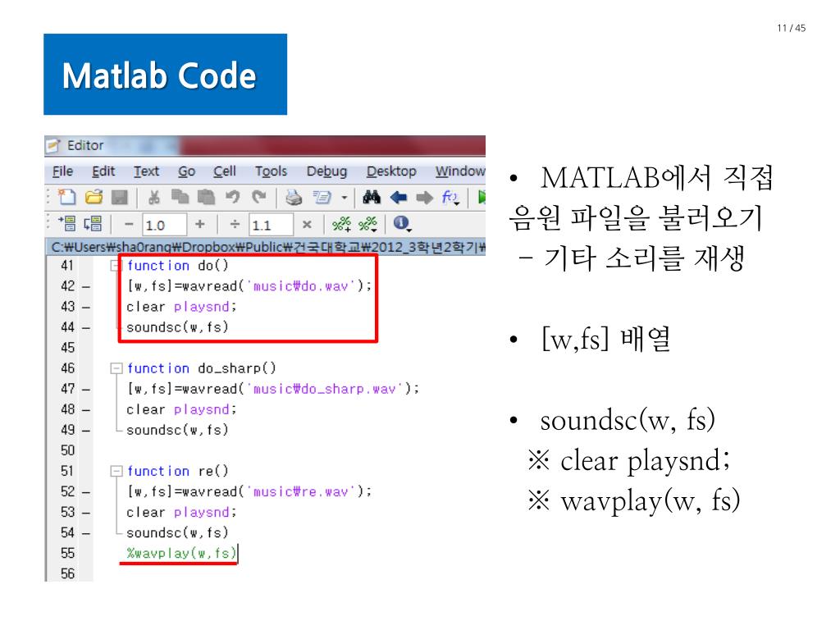Go back with the blue left arrow
Viewport: 840px width, 630px height.
coord(398,198)
